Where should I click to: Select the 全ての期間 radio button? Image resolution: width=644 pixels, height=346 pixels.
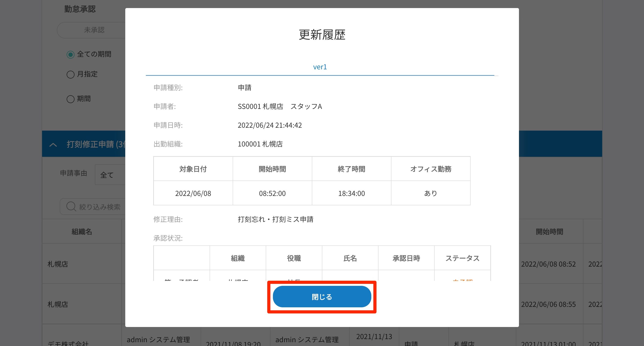point(70,55)
